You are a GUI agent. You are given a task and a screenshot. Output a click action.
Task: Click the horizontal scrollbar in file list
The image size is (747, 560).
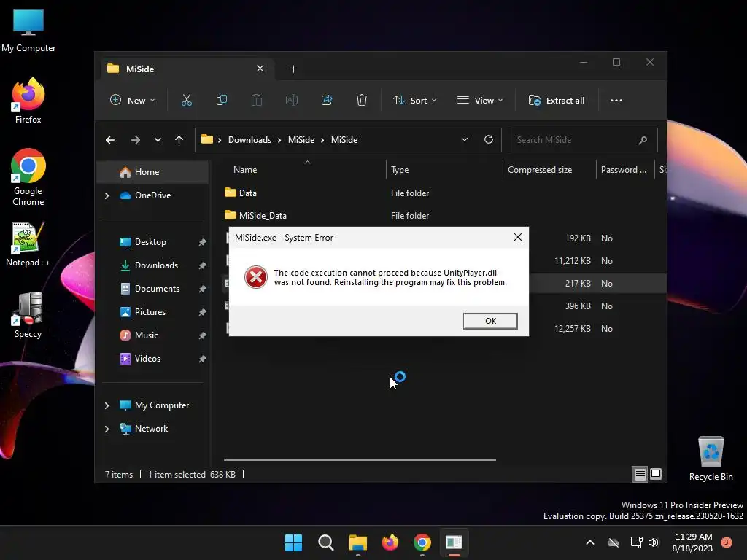coord(360,460)
